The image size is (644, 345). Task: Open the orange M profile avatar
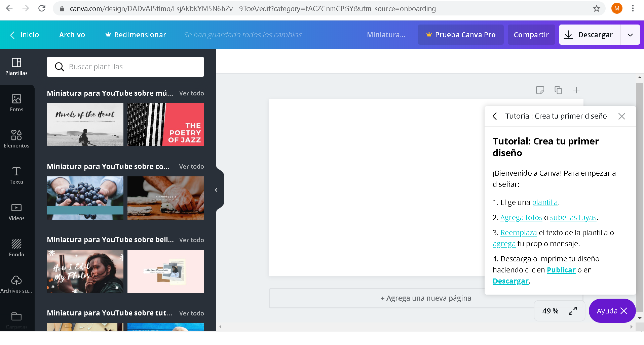tap(617, 8)
